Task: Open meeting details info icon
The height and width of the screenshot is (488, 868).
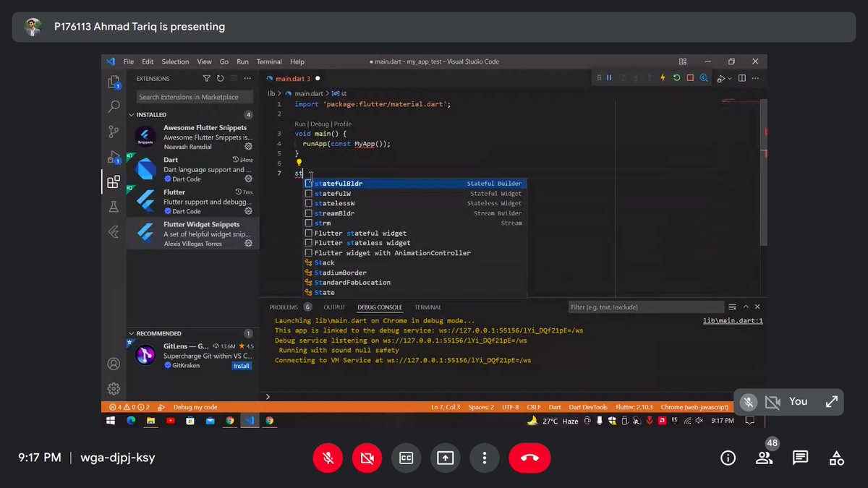Action: pos(728,458)
